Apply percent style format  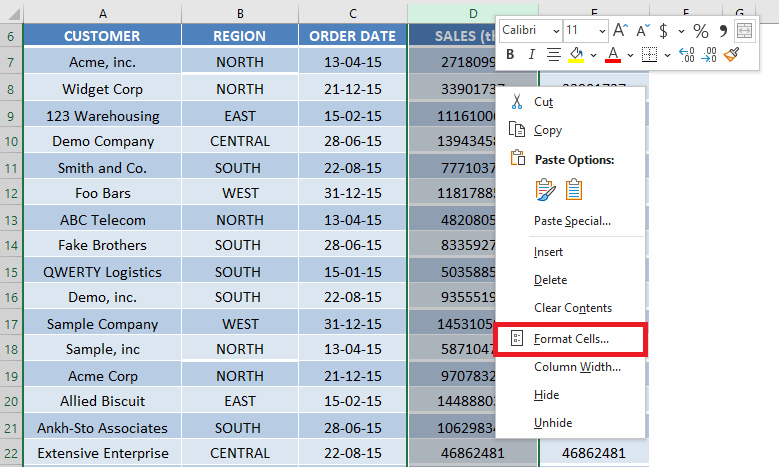[x=701, y=31]
